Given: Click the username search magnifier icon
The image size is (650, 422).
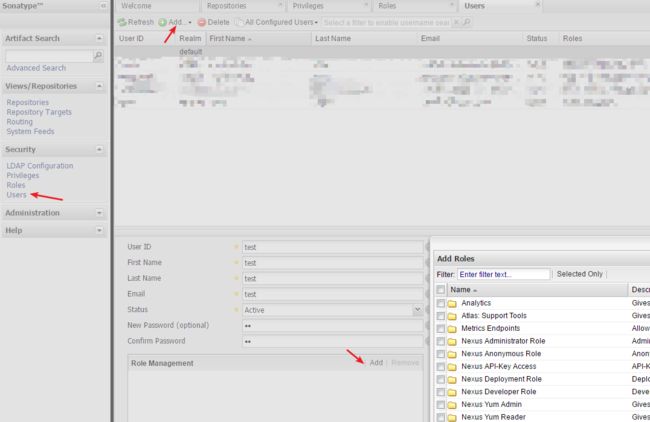Looking at the screenshot, I should pos(467,22).
